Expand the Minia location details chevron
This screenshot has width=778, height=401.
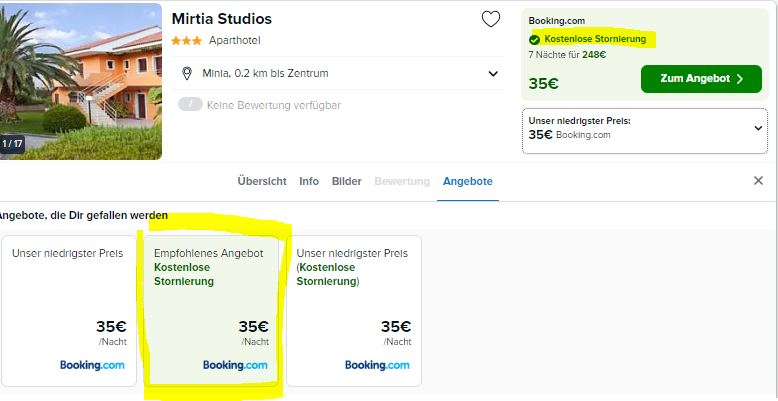[x=493, y=74]
